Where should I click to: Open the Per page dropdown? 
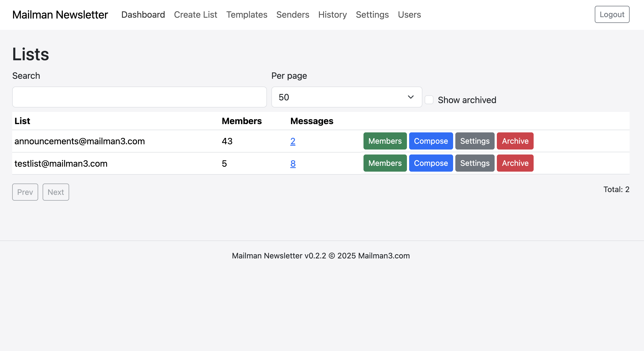click(x=346, y=97)
